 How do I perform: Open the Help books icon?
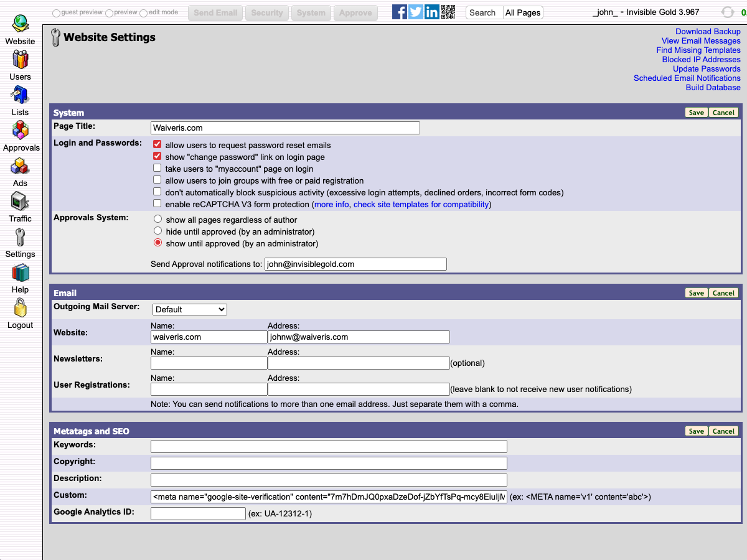point(20,273)
